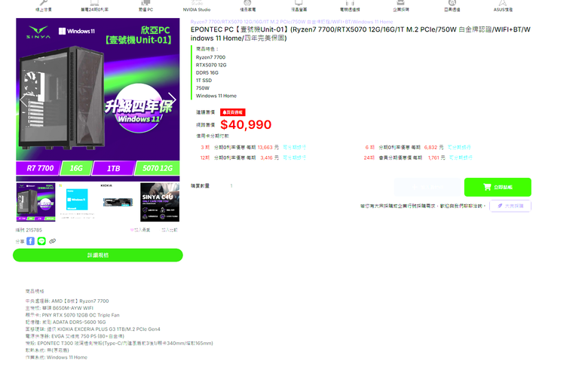Select the SINYA C4U thumbnail image
The image size is (588, 370).
point(160,202)
